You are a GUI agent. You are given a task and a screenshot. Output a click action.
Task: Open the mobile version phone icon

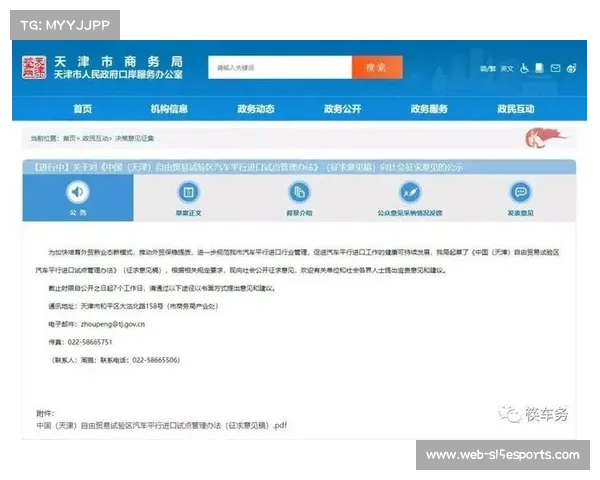pyautogui.click(x=540, y=68)
